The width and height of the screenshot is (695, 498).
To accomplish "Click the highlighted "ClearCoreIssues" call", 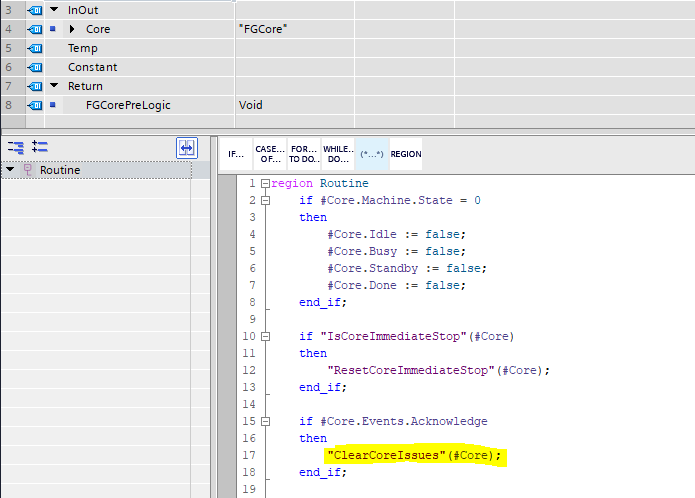I will 412,456.
